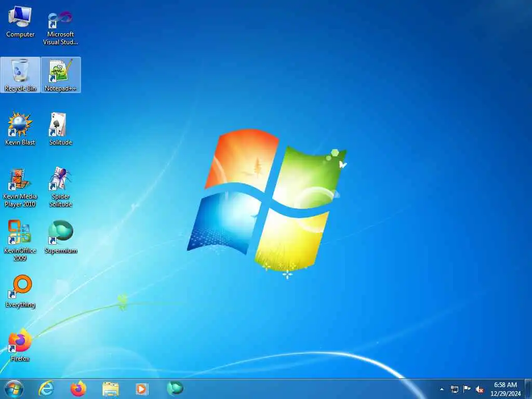Select the Supermium desktop shortcut
The width and height of the screenshot is (532, 399).
pyautogui.click(x=61, y=237)
